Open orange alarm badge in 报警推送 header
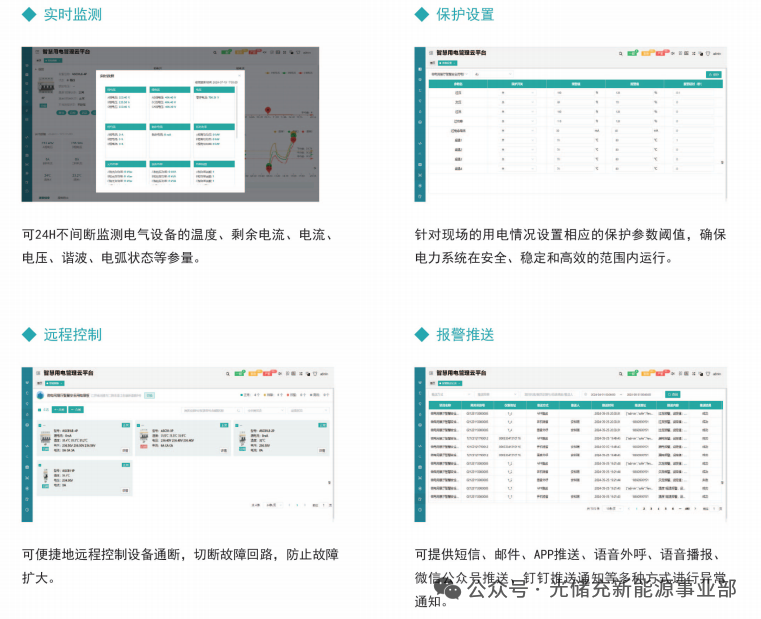The width and height of the screenshot is (761, 619). tap(648, 372)
